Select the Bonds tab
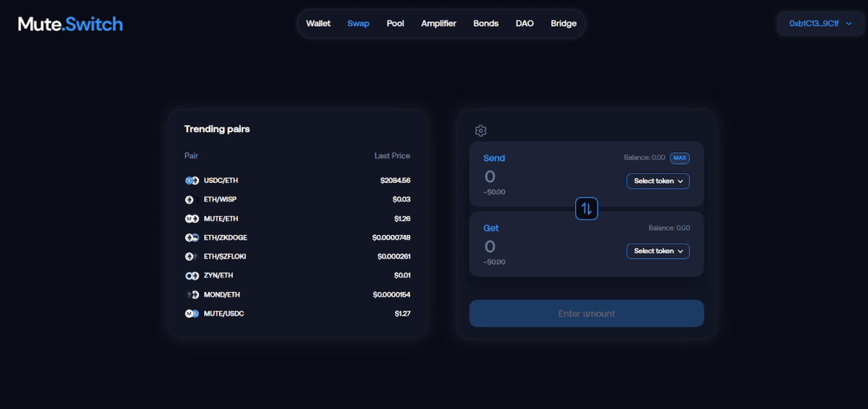The height and width of the screenshot is (409, 868). pyautogui.click(x=486, y=23)
